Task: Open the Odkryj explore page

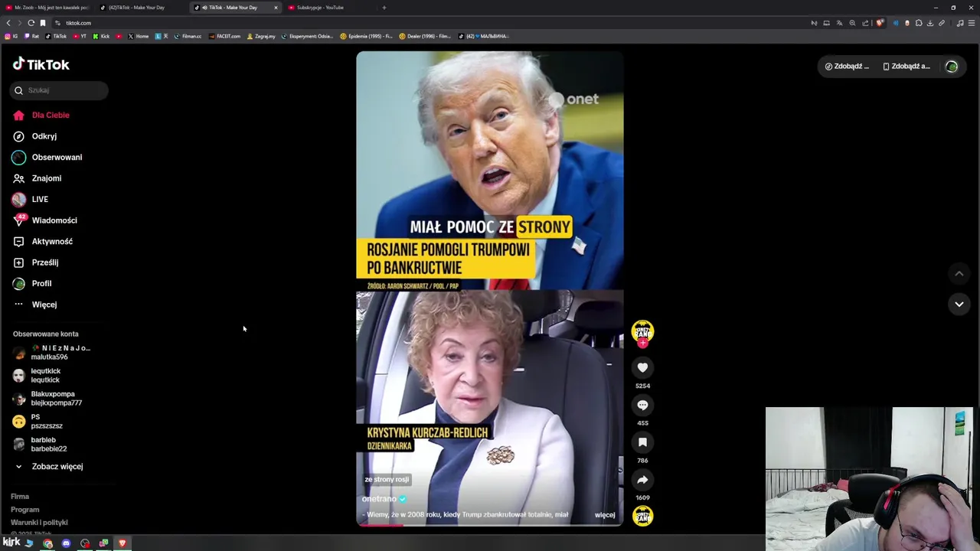Action: (35, 136)
